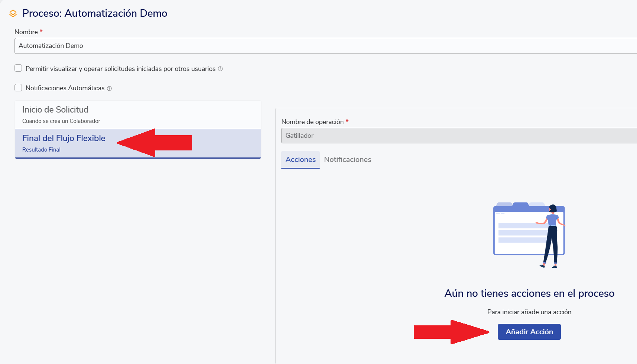This screenshot has width=637, height=364.
Task: Open the Acciones tab
Action: (x=300, y=160)
